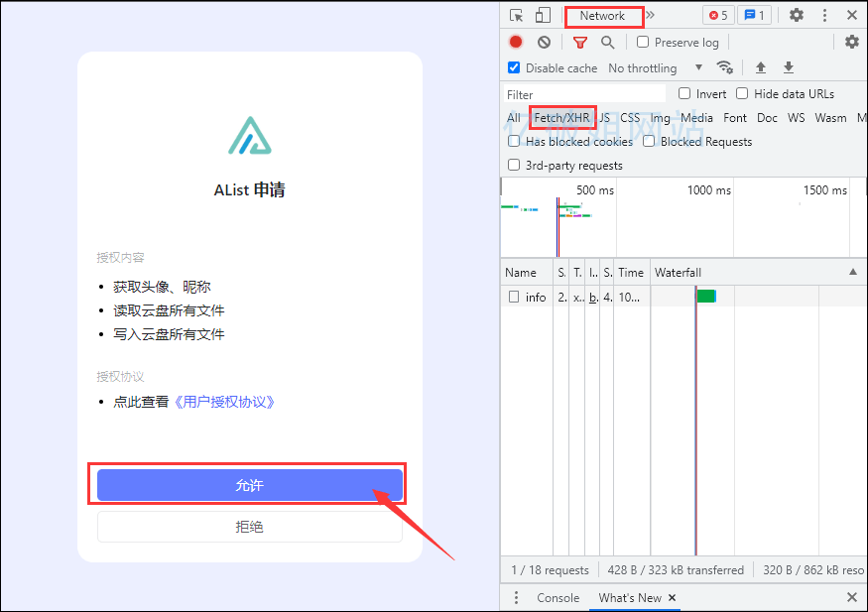Activate the inspect element selector icon
Image resolution: width=868 pixels, height=612 pixels.
[516, 16]
